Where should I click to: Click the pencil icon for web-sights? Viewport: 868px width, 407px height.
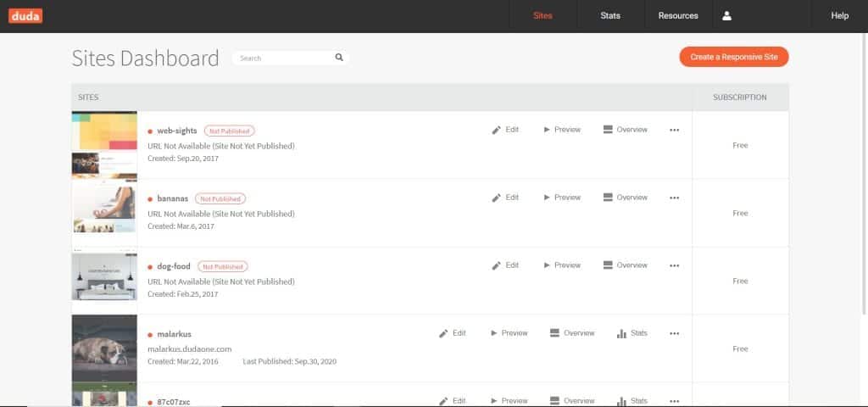[x=497, y=130]
